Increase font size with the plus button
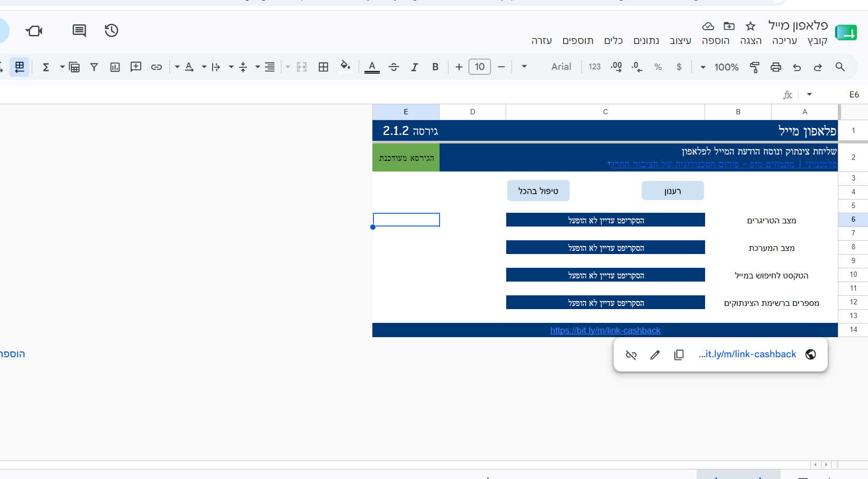 (459, 67)
